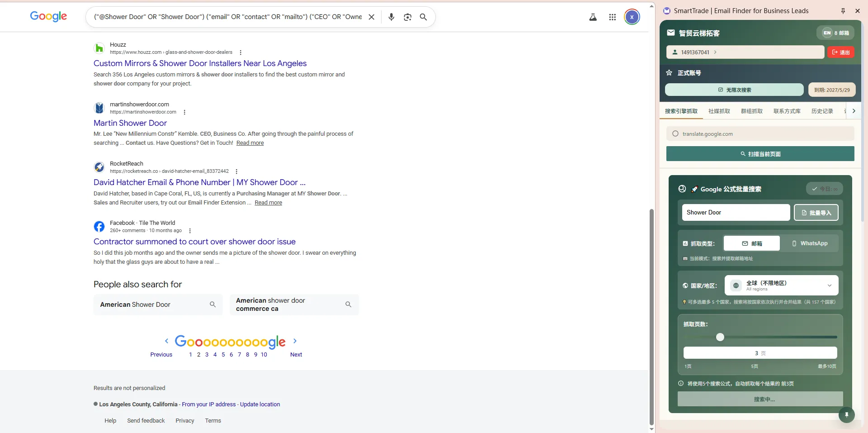
Task: Click the mail envelope icon in panel header
Action: (671, 33)
